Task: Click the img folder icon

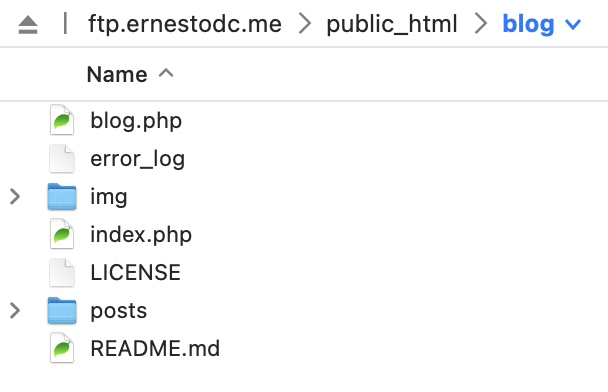Action: (62, 196)
